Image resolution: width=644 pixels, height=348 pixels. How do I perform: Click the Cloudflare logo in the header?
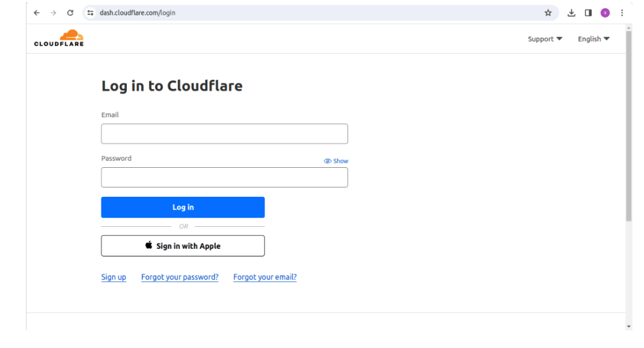pyautogui.click(x=58, y=38)
